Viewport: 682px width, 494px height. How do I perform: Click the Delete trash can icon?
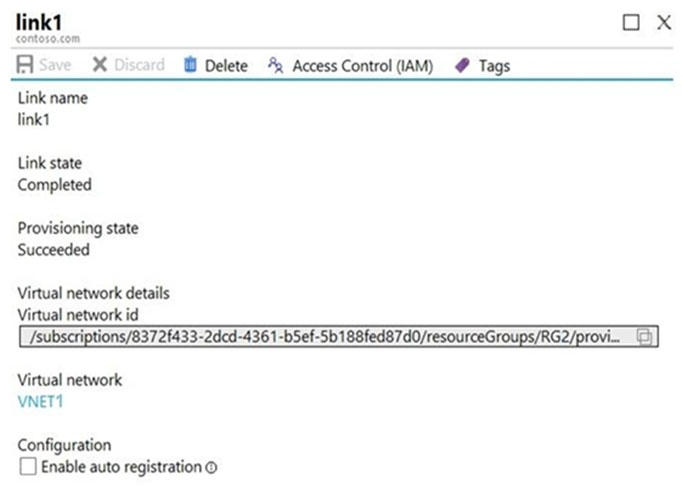pos(190,65)
